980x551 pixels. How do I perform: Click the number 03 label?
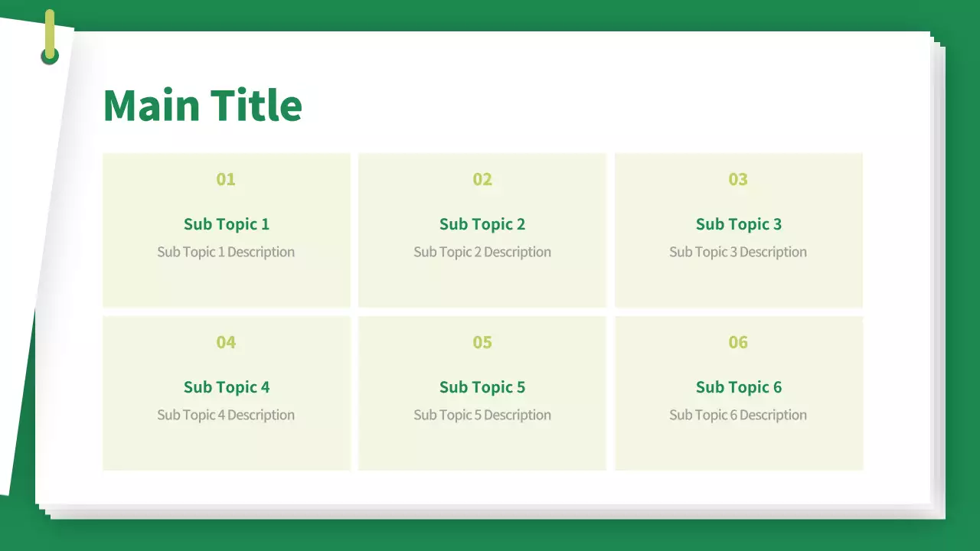coord(738,179)
